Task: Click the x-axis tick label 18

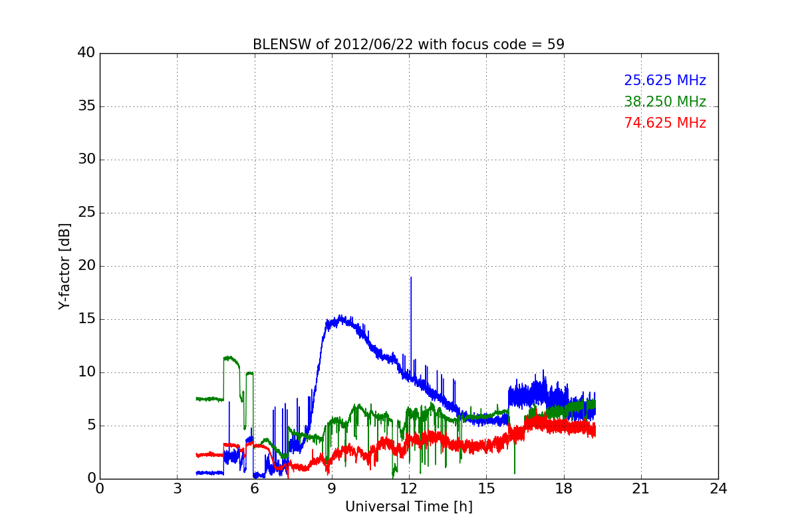Action: (564, 488)
